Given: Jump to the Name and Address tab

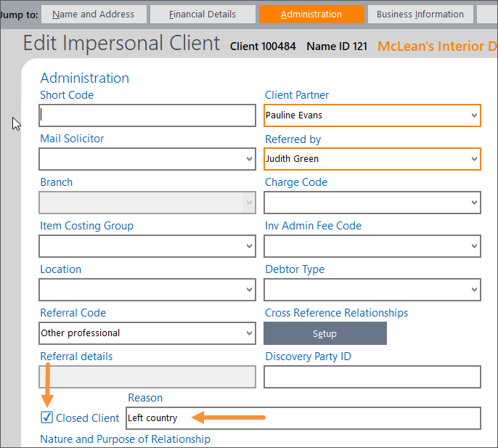Looking at the screenshot, I should [x=94, y=14].
